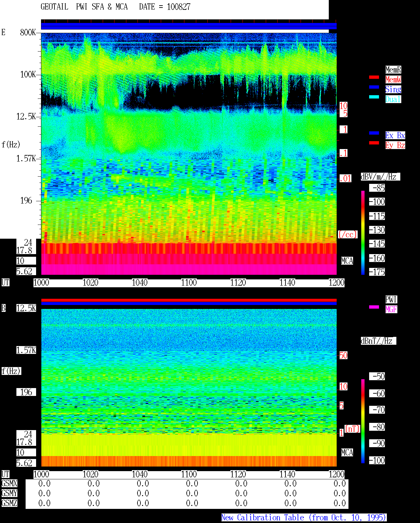Open the New Calibration Table note

tap(304, 517)
